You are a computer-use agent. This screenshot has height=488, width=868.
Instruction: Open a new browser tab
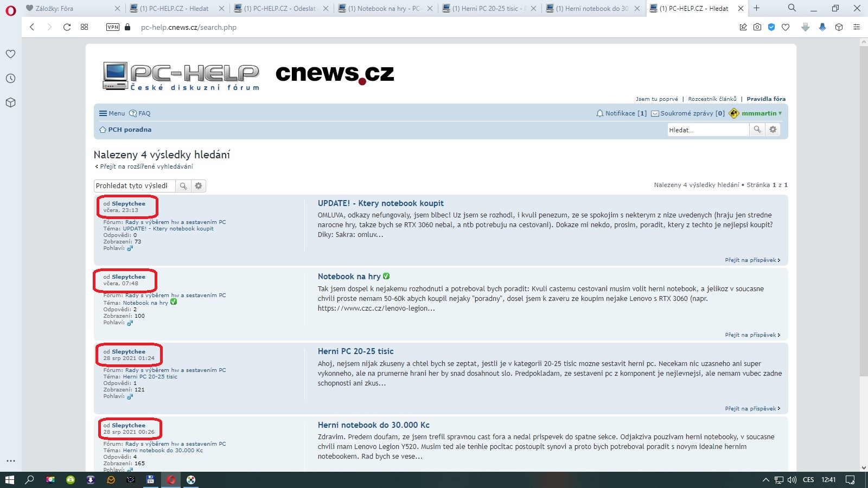[756, 8]
